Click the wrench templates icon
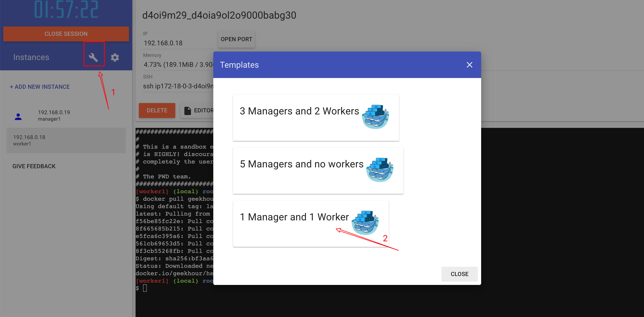 coord(93,57)
